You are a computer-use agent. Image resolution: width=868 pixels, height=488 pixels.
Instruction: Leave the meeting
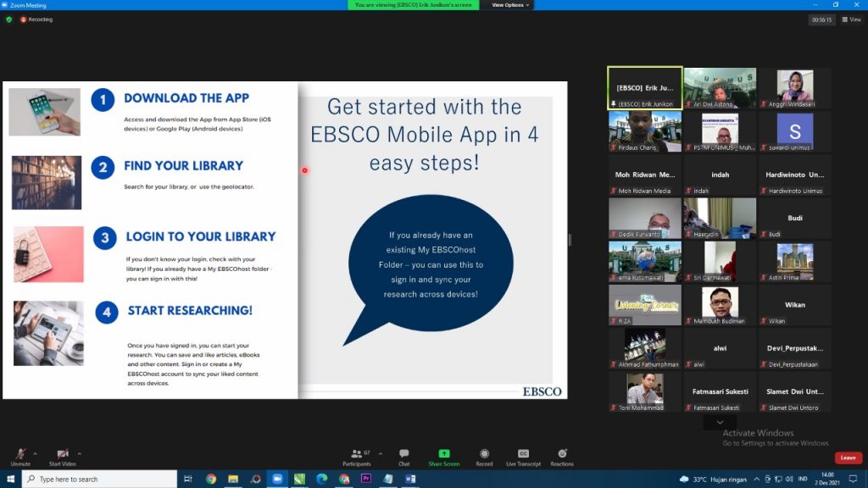pyautogui.click(x=848, y=457)
